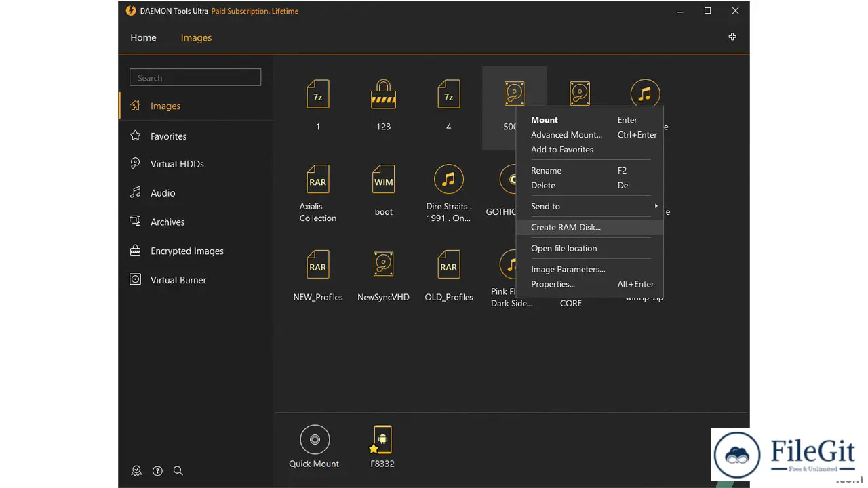Select the audio image icon top right

coord(645,94)
